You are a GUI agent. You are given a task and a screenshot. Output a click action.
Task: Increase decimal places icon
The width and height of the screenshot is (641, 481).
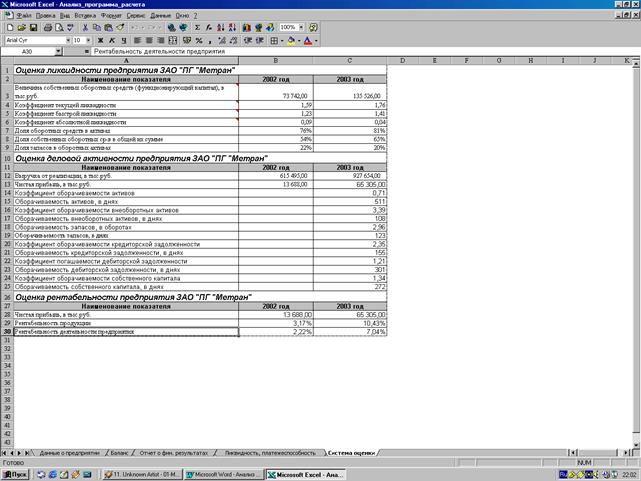[x=222, y=40]
